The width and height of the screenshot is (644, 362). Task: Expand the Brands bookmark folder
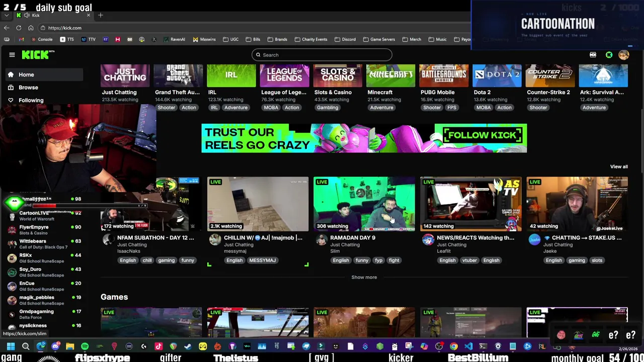pos(277,39)
